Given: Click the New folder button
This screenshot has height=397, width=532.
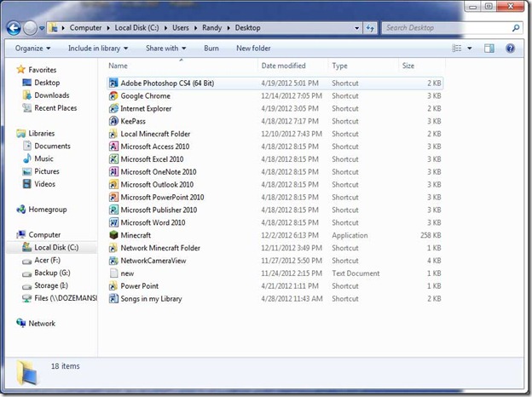Looking at the screenshot, I should [x=253, y=49].
